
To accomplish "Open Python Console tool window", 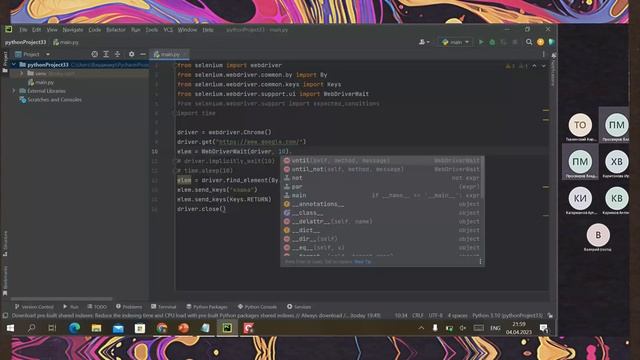I will point(257,307).
